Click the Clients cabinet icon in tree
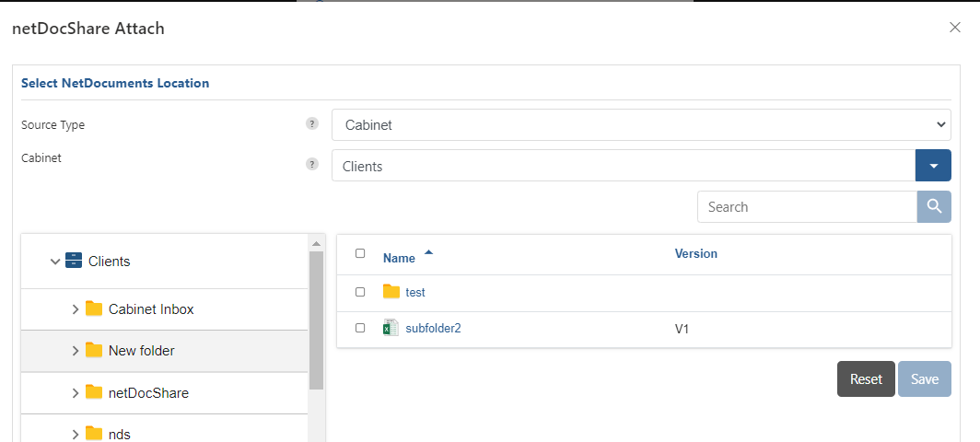 coord(74,261)
